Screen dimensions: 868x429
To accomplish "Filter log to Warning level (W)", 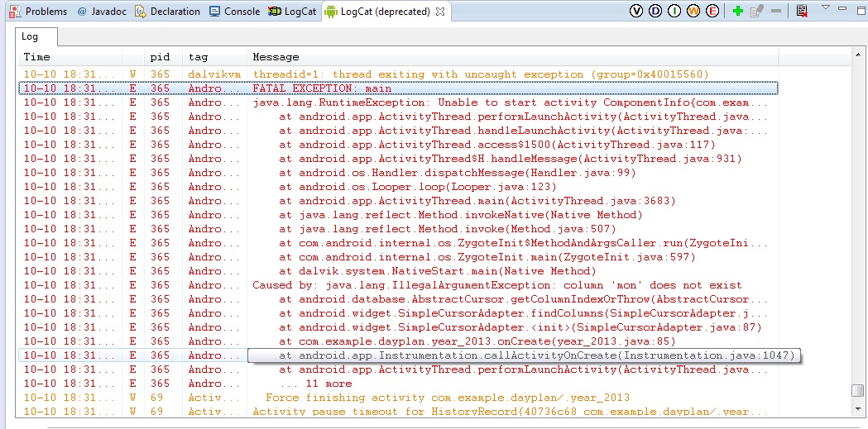I will [693, 11].
